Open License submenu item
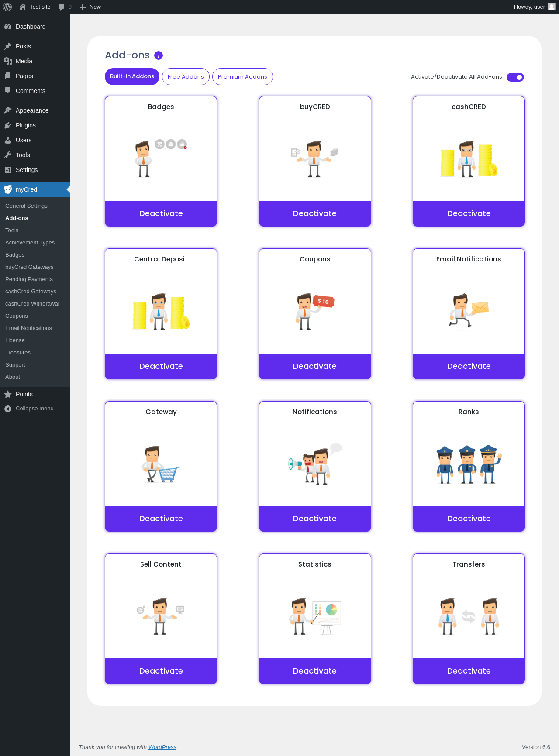The image size is (559, 756). (35, 340)
